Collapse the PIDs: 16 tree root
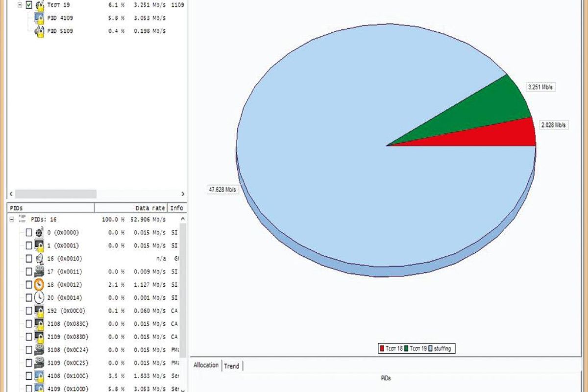 [x=12, y=220]
